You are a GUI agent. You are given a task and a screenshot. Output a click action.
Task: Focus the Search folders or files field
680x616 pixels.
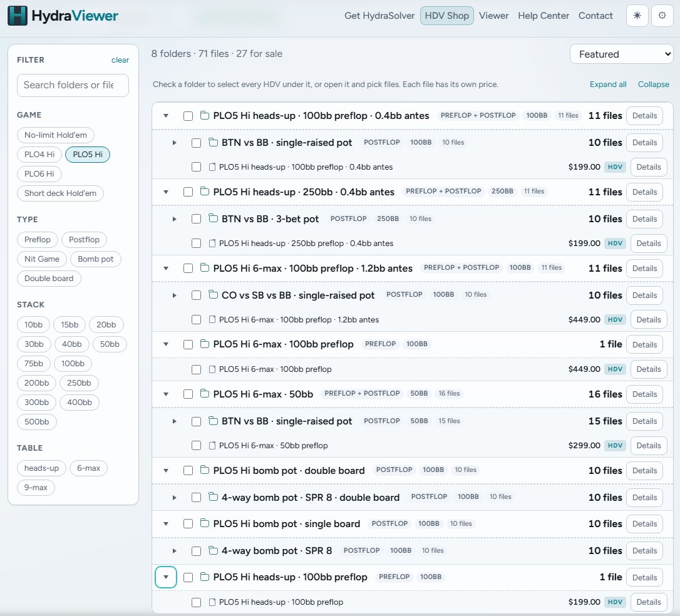point(73,85)
